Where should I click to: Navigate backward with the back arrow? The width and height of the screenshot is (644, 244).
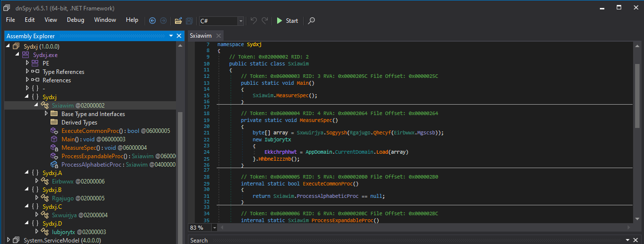[152, 21]
